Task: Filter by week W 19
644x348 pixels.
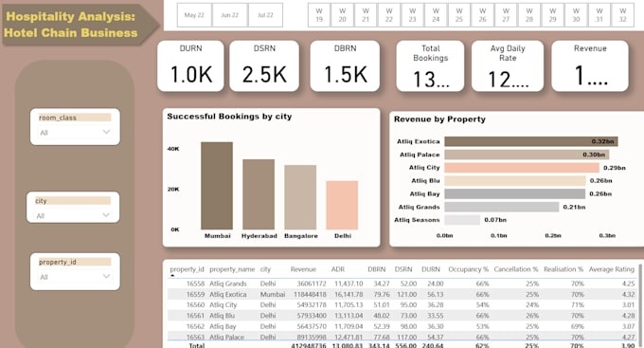Action: (x=319, y=15)
